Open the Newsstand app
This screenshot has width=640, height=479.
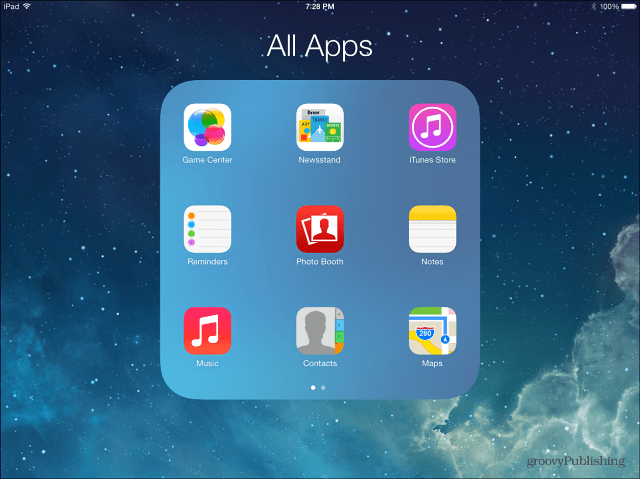(x=320, y=127)
